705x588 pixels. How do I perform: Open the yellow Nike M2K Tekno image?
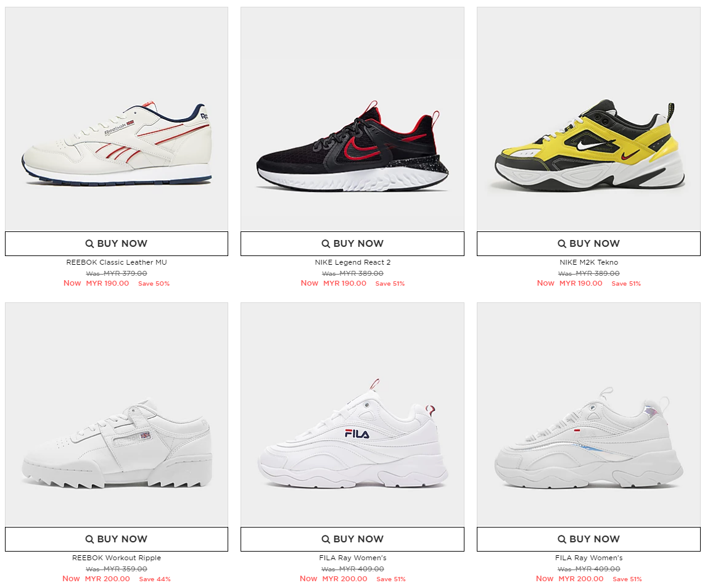pyautogui.click(x=588, y=118)
